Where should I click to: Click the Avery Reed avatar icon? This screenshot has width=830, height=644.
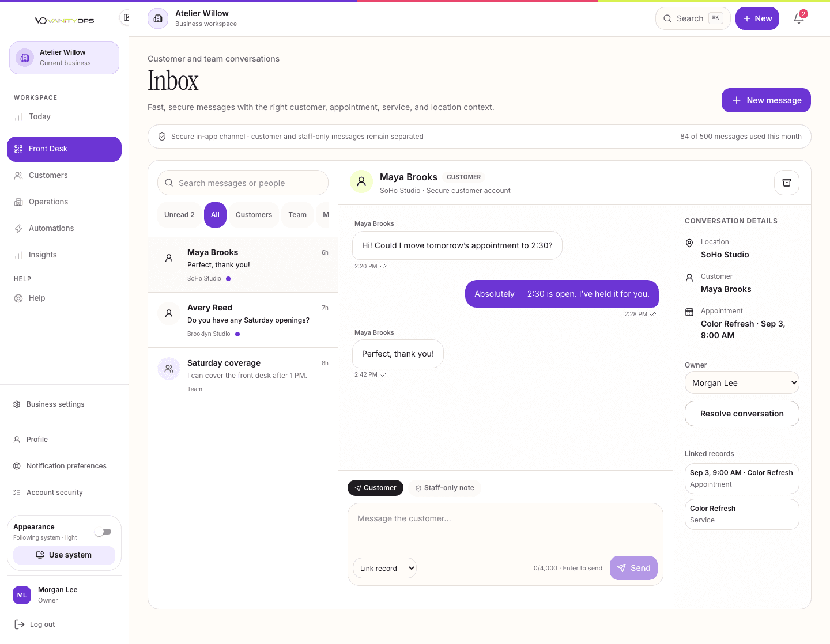point(169,313)
